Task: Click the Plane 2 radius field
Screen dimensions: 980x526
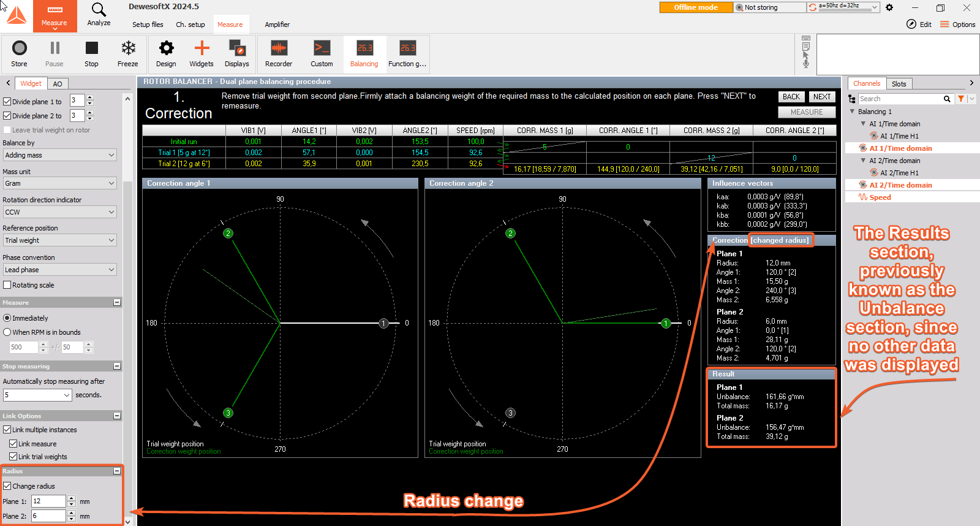Action: coord(48,516)
